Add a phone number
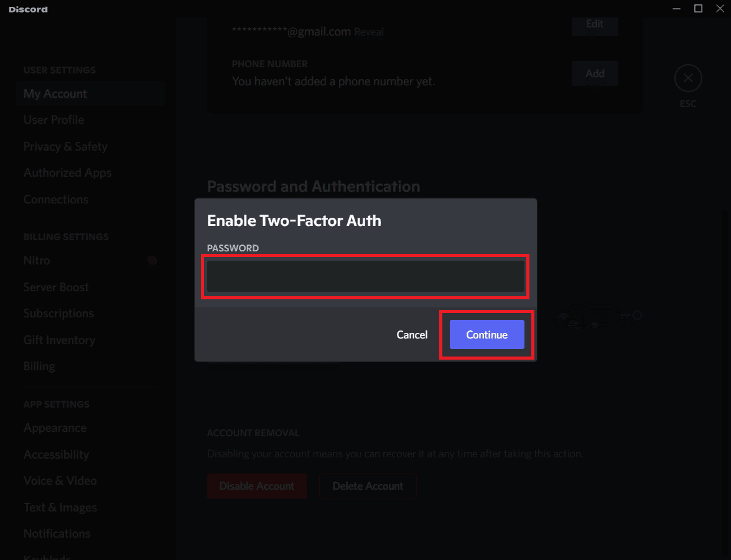This screenshot has height=560, width=731. (595, 73)
